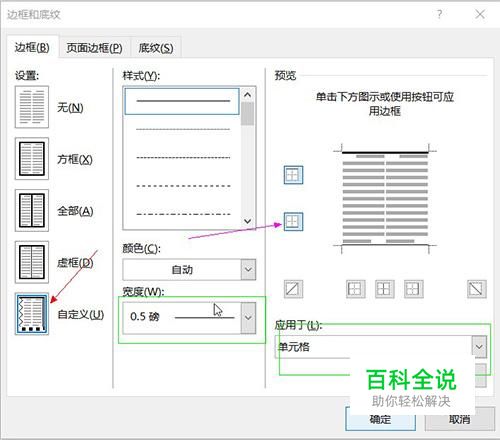Toggle right border button below preview
The width and height of the screenshot is (500, 440).
click(x=413, y=289)
